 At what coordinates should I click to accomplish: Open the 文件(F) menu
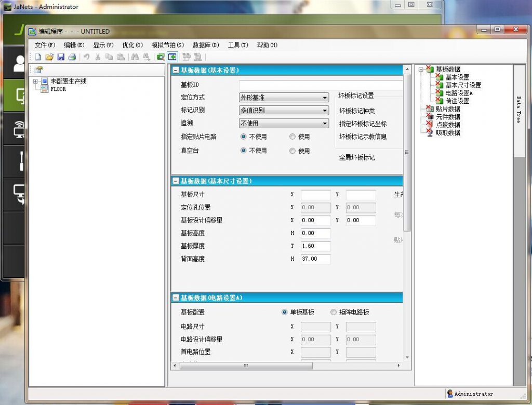45,45
